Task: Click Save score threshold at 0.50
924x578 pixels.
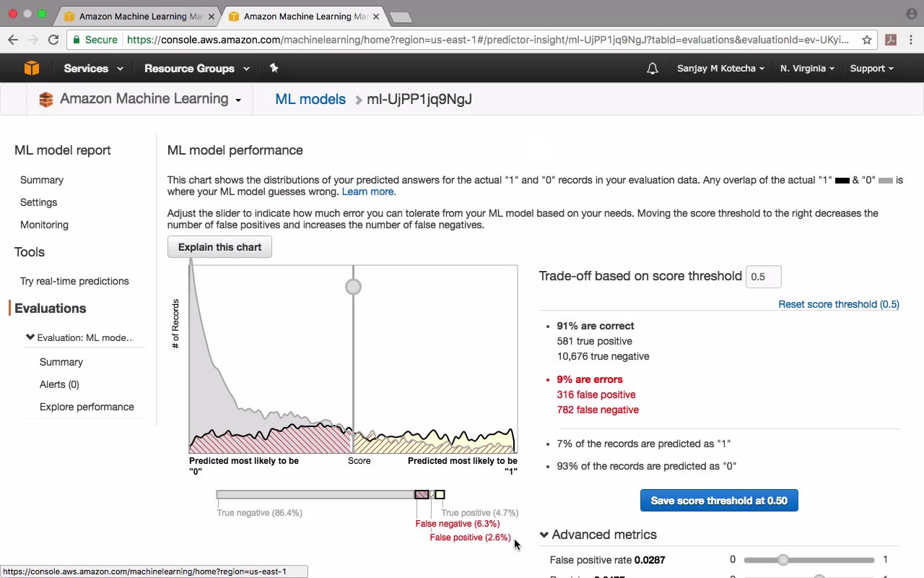Action: click(719, 501)
